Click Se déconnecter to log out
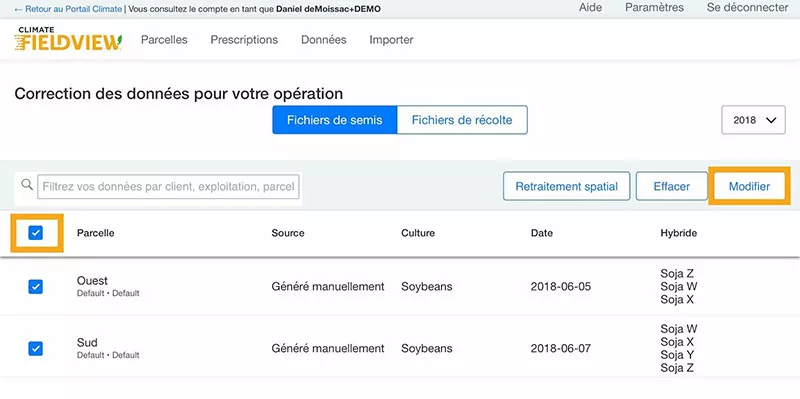The image size is (800, 399). (x=747, y=8)
